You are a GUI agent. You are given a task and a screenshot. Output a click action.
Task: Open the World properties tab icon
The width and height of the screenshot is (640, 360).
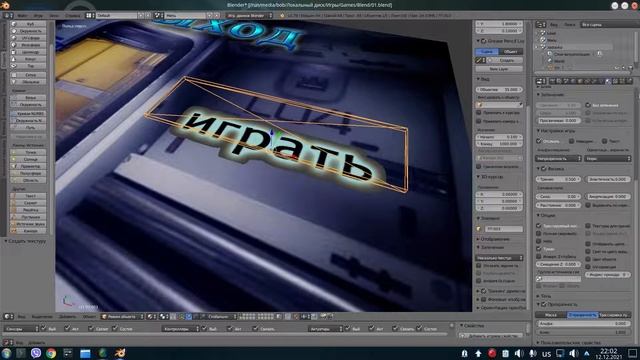tap(573, 81)
